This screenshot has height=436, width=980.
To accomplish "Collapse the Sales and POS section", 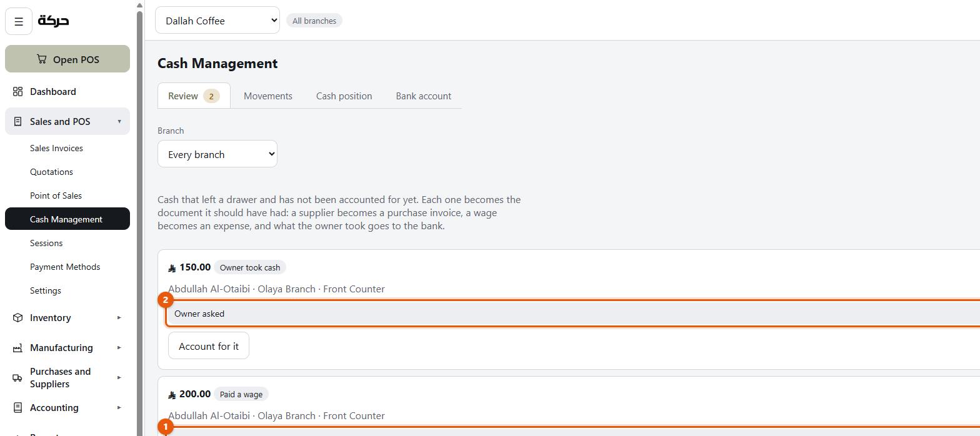I will pyautogui.click(x=119, y=121).
